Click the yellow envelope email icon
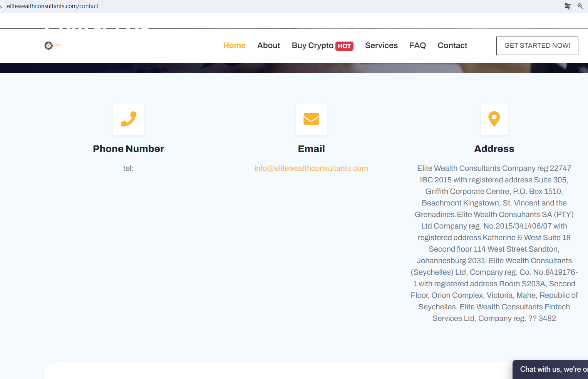 pos(311,119)
